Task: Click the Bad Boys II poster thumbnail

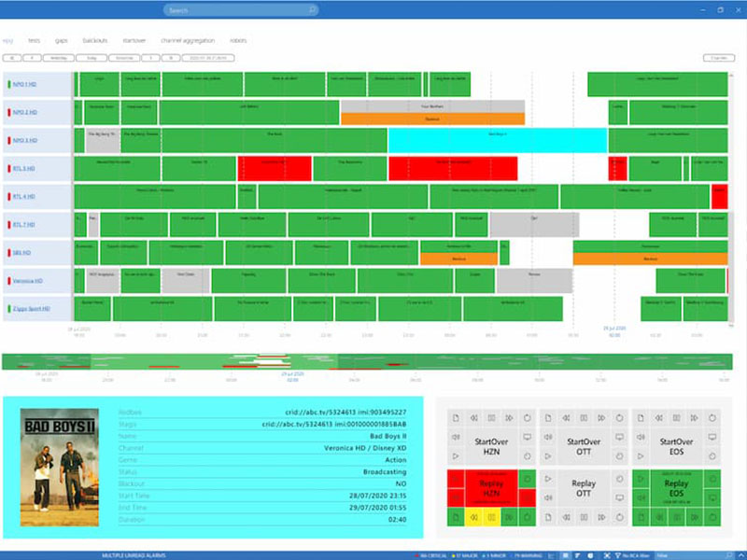Action: pos(60,468)
